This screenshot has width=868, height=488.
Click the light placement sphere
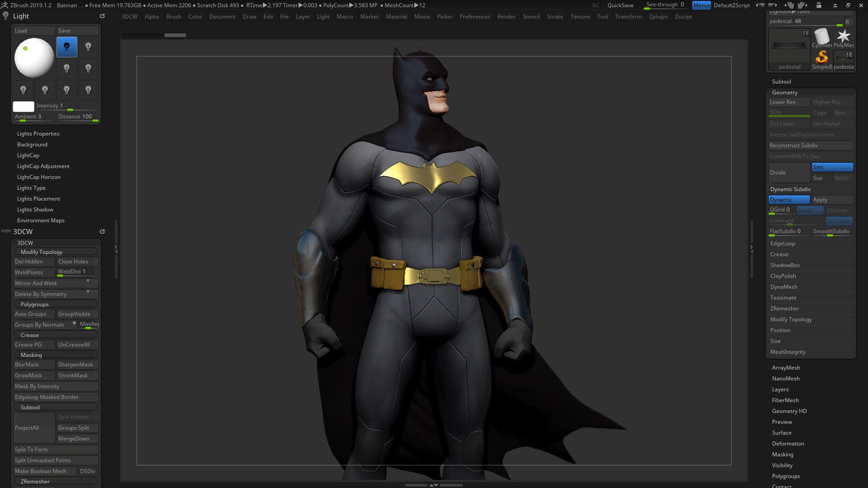click(x=34, y=58)
